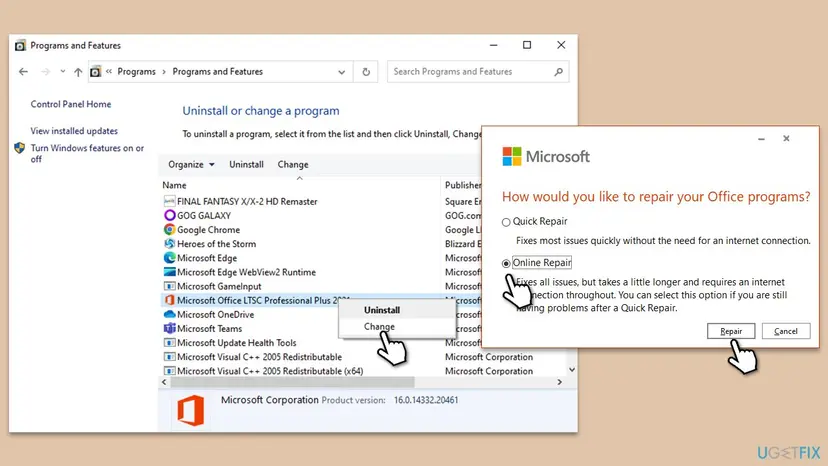Click the Forward arrow navigation icon
Viewport: 828px width, 466px height.
coord(45,72)
